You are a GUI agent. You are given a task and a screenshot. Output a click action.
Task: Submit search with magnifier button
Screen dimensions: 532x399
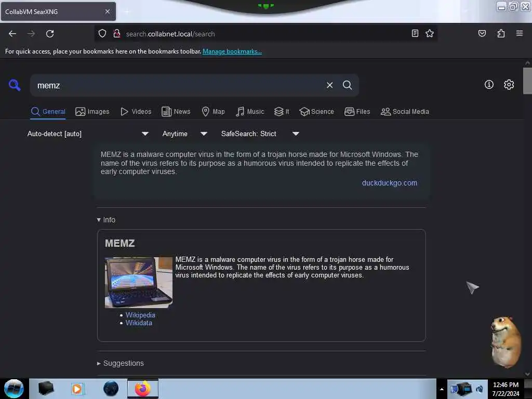coord(347,85)
